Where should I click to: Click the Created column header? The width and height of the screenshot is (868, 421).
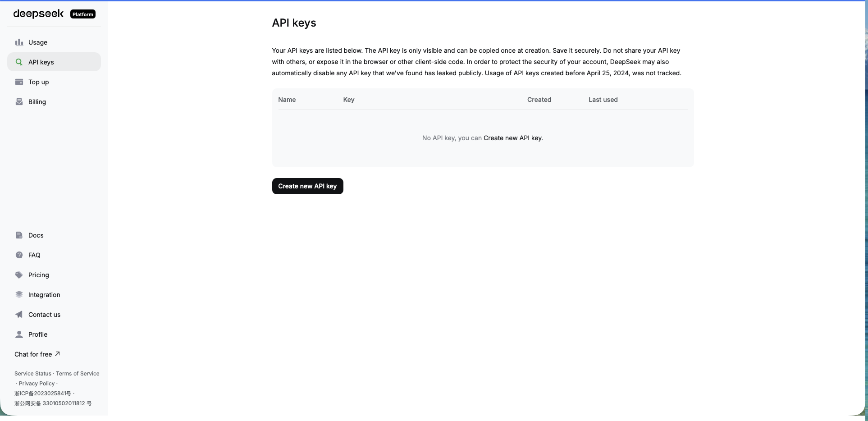click(539, 100)
